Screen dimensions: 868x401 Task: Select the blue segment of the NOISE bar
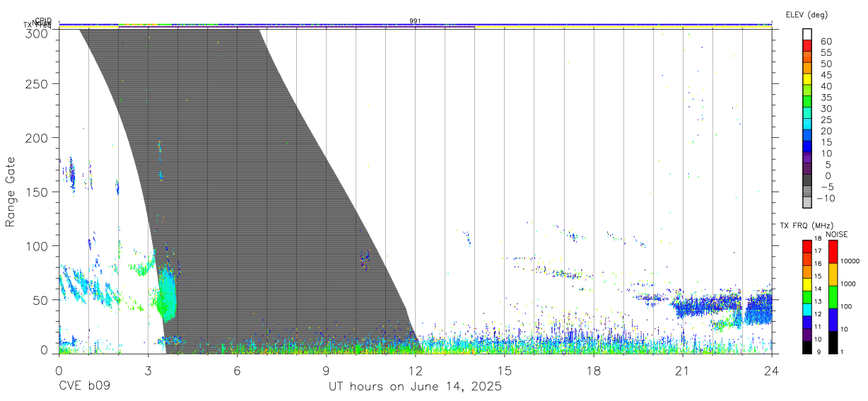point(833,320)
